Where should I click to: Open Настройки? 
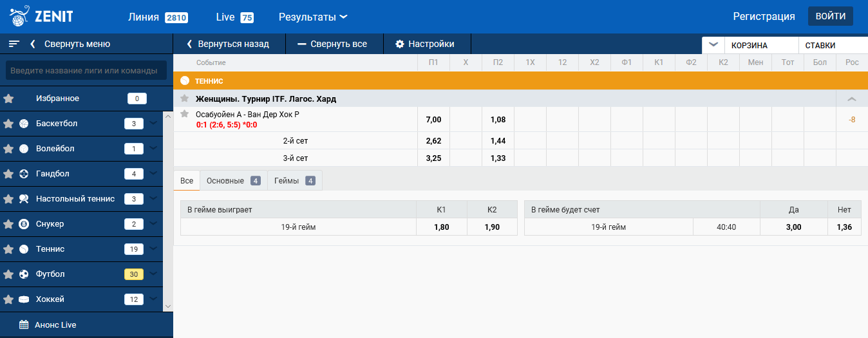pyautogui.click(x=431, y=44)
